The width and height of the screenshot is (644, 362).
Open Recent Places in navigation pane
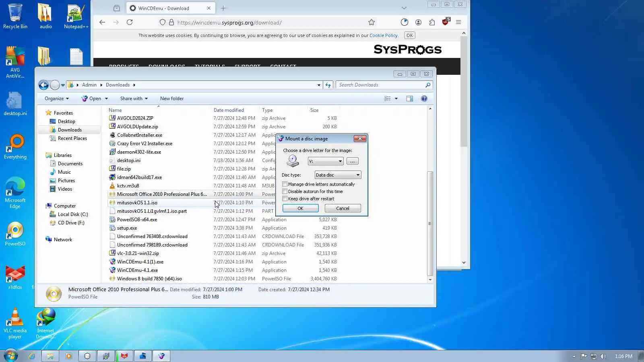click(x=72, y=138)
